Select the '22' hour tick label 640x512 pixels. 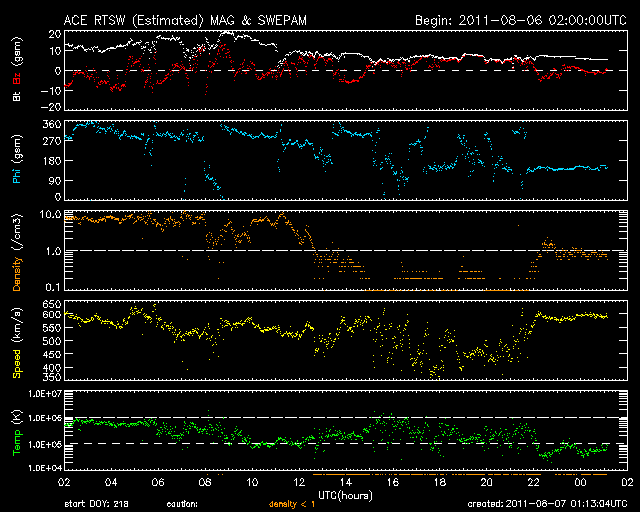[x=533, y=483]
